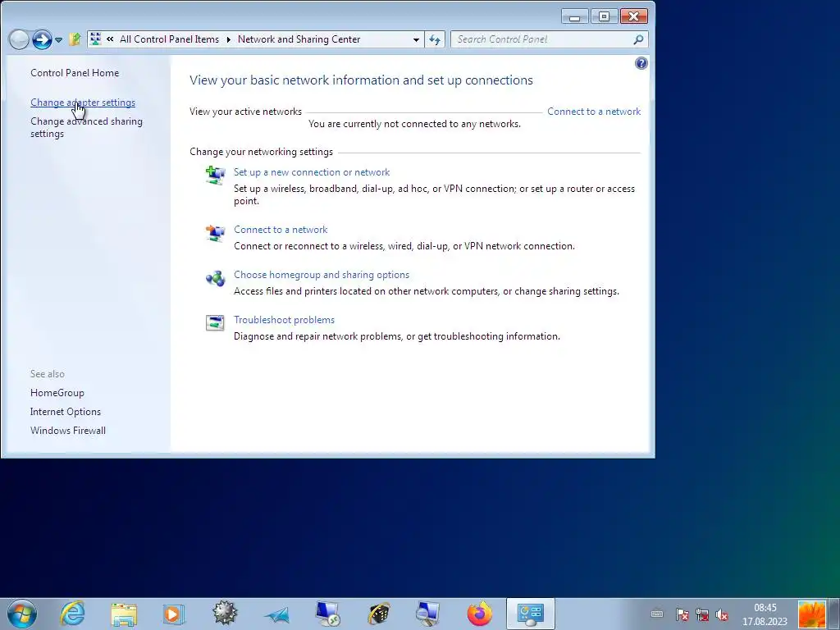Screen dimensions: 840x630
Task: Click the remote desktop monitor icon on taskbar
Action: tap(327, 614)
